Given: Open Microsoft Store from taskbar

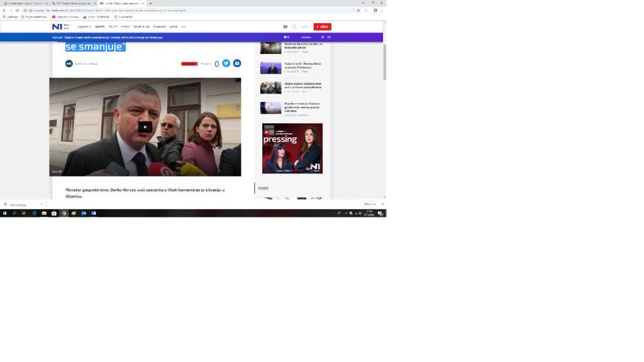Looking at the screenshot, I should click(54, 213).
